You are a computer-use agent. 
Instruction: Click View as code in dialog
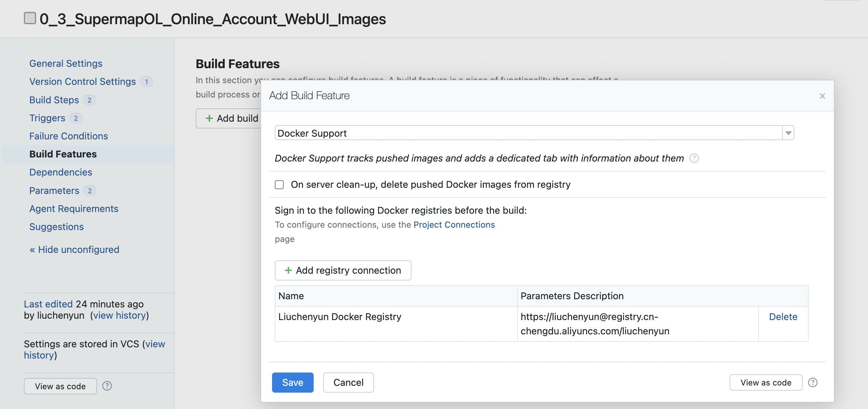click(765, 382)
